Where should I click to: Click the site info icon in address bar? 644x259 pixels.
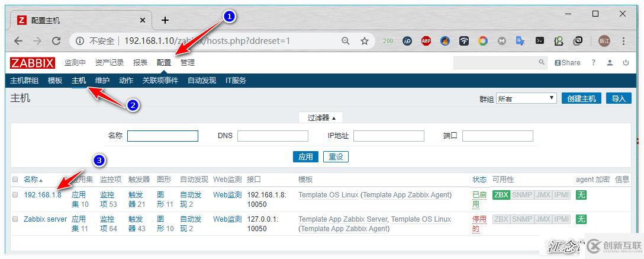click(80, 41)
